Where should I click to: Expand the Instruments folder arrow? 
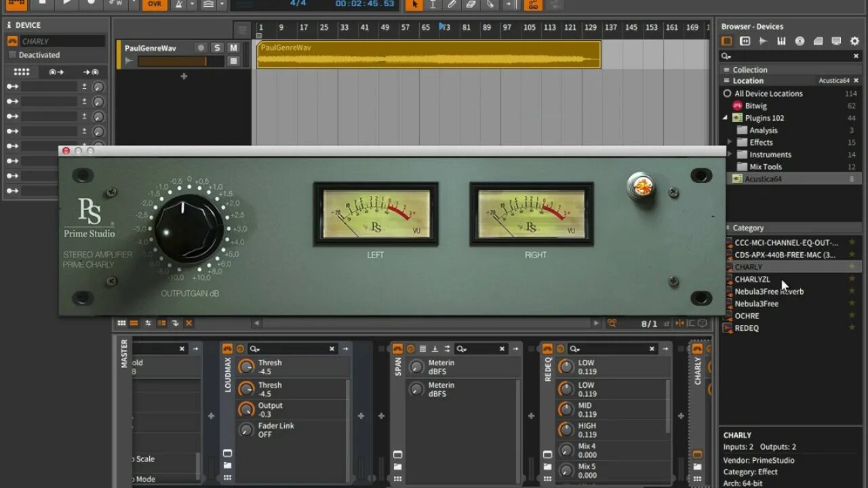(730, 155)
